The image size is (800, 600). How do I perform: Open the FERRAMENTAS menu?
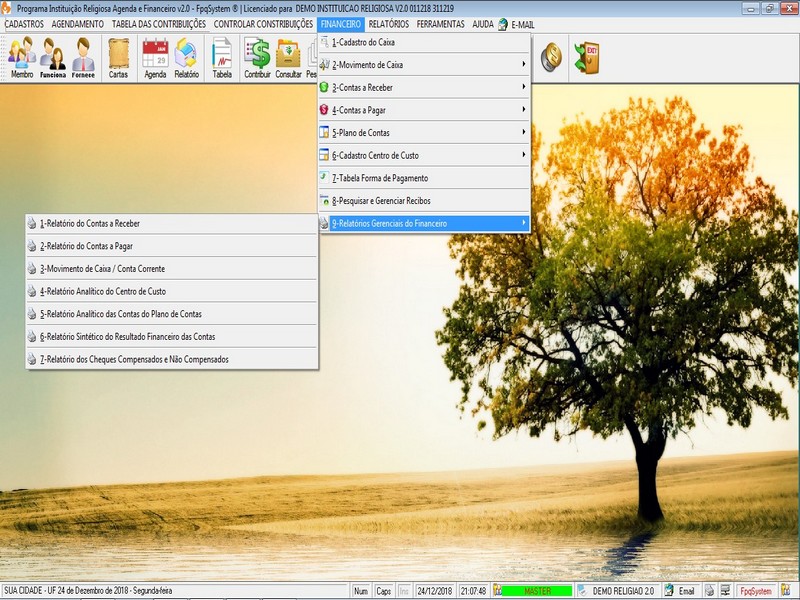[440, 24]
